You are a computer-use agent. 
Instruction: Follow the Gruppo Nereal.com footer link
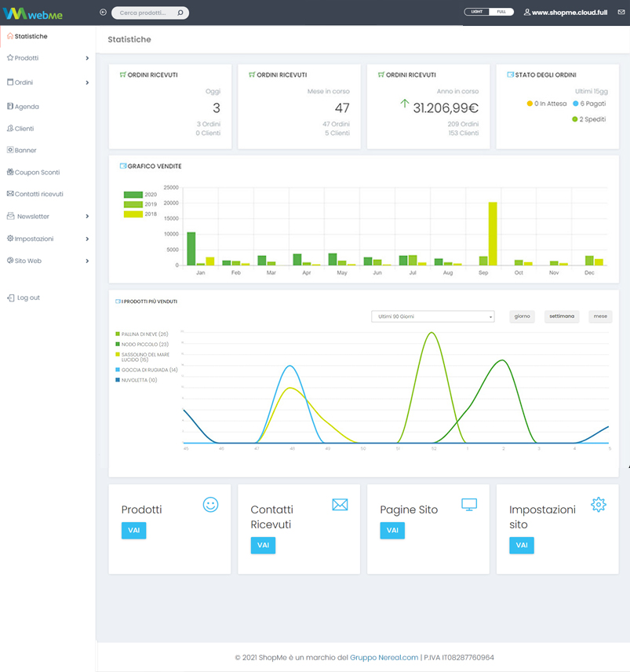tap(384, 657)
